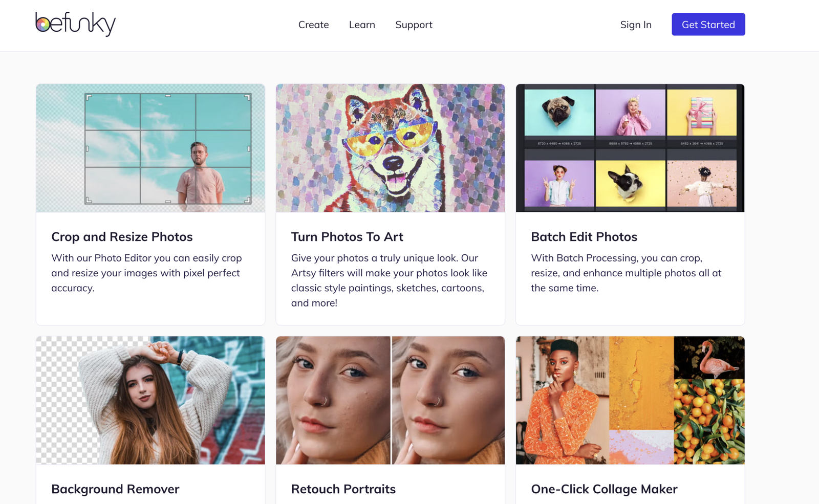Screen dimensions: 819x504
Task: Open the Create menu
Action: (314, 25)
